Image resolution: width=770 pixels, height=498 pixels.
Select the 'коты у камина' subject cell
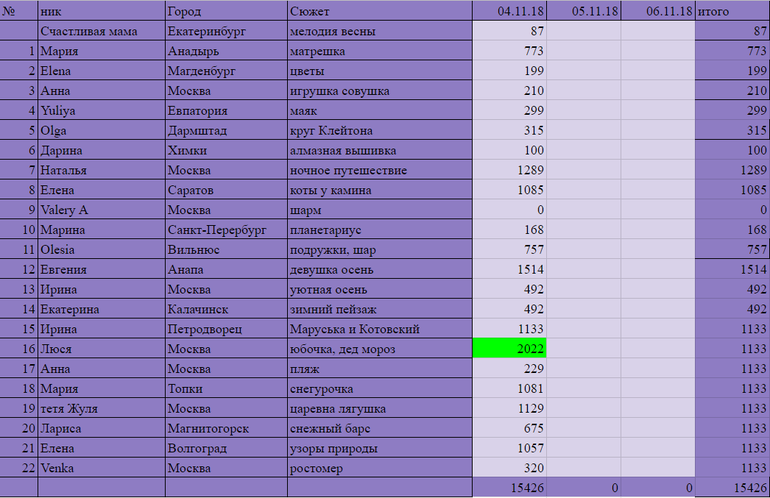click(378, 190)
